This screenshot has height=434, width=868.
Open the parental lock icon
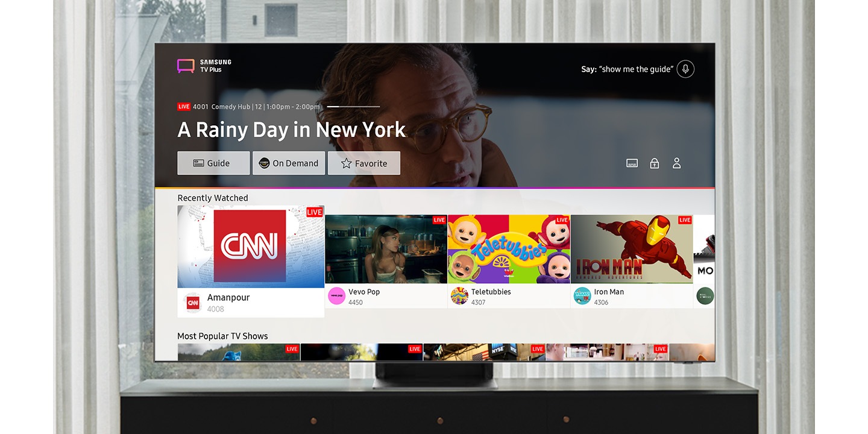pyautogui.click(x=654, y=163)
